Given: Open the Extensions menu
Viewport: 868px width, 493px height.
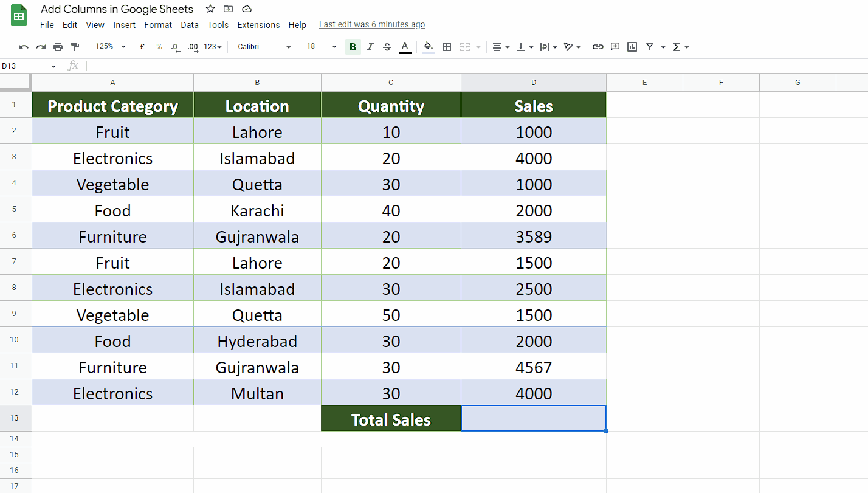Looking at the screenshot, I should pyautogui.click(x=258, y=25).
